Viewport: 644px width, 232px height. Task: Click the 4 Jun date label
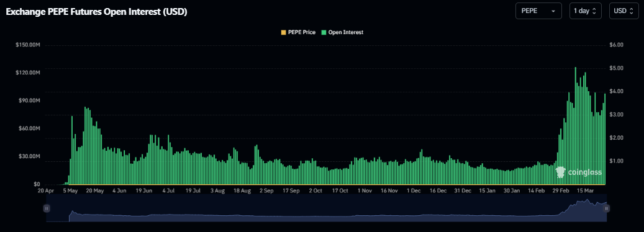coord(119,191)
